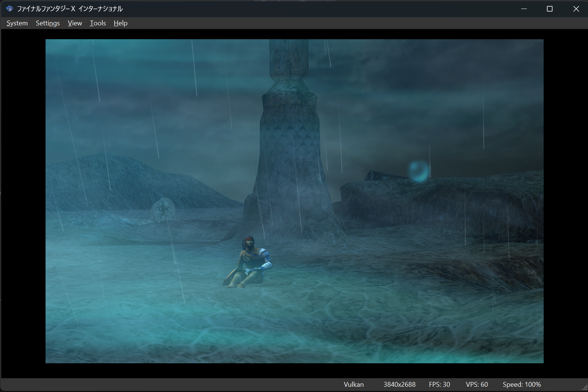
Task: Open the System menu
Action: tap(17, 23)
